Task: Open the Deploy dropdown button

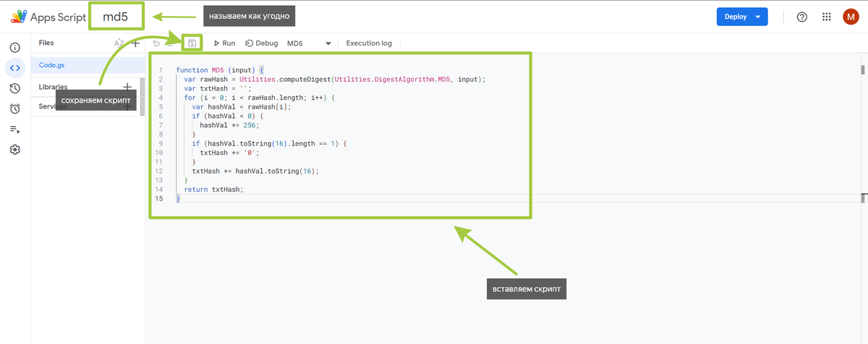Action: (742, 17)
